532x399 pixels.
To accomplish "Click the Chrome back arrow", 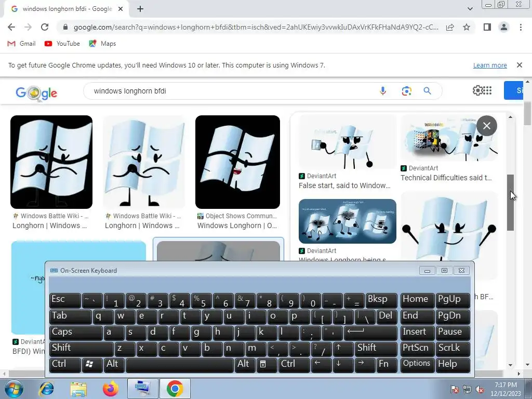I will [11, 27].
